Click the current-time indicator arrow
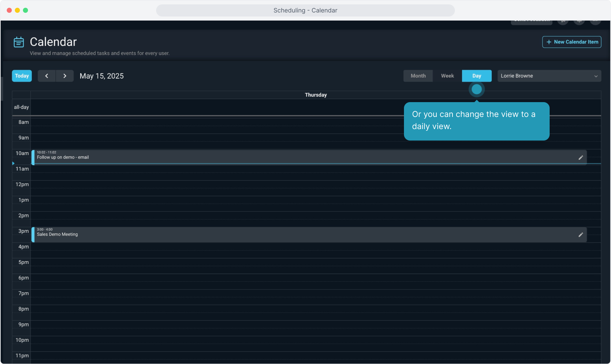 coord(13,163)
